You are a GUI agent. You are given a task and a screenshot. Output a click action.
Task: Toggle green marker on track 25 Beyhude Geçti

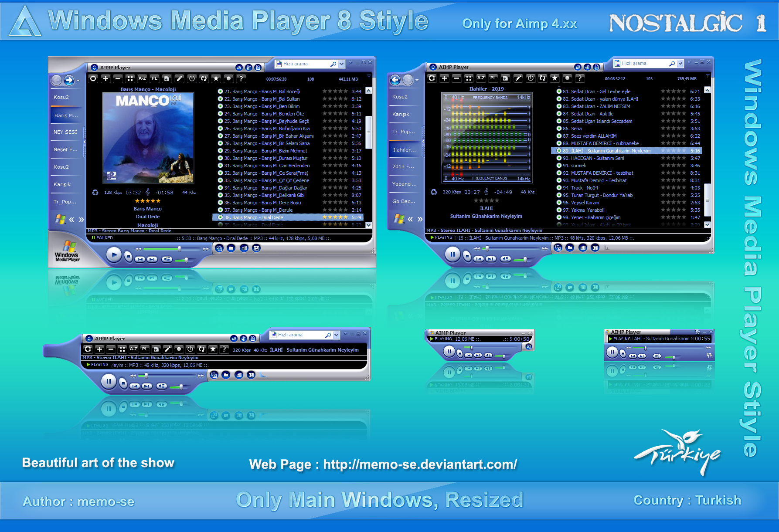[x=220, y=121]
